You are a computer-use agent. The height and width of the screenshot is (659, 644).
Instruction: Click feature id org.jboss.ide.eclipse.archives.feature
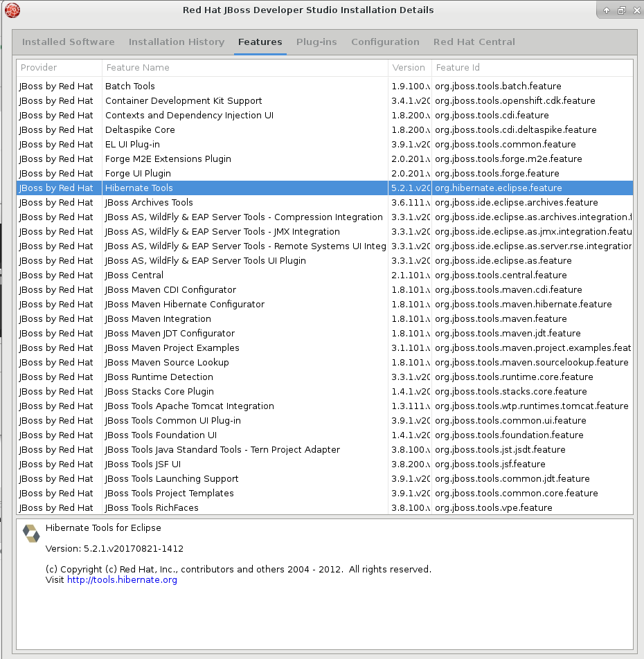pyautogui.click(x=516, y=203)
